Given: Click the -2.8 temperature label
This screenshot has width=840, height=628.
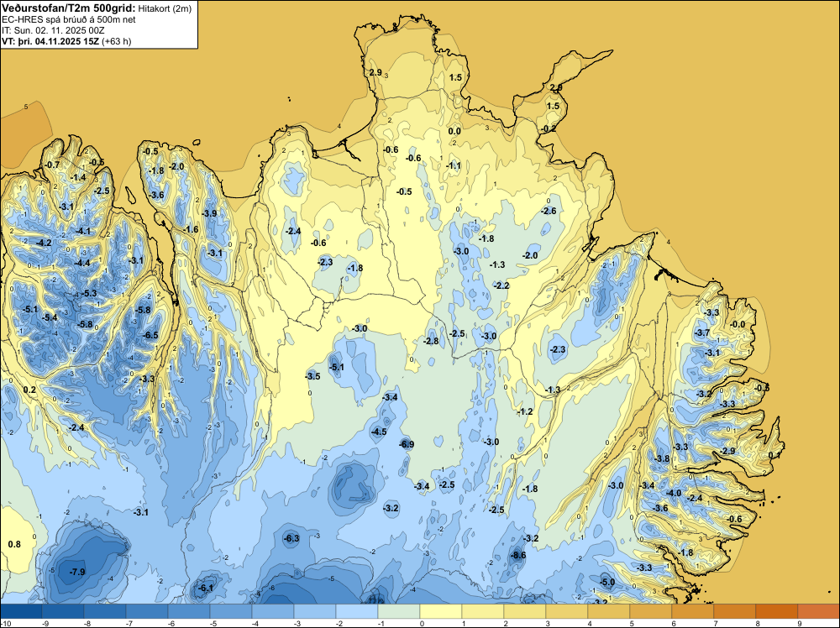Looking at the screenshot, I should (x=431, y=341).
